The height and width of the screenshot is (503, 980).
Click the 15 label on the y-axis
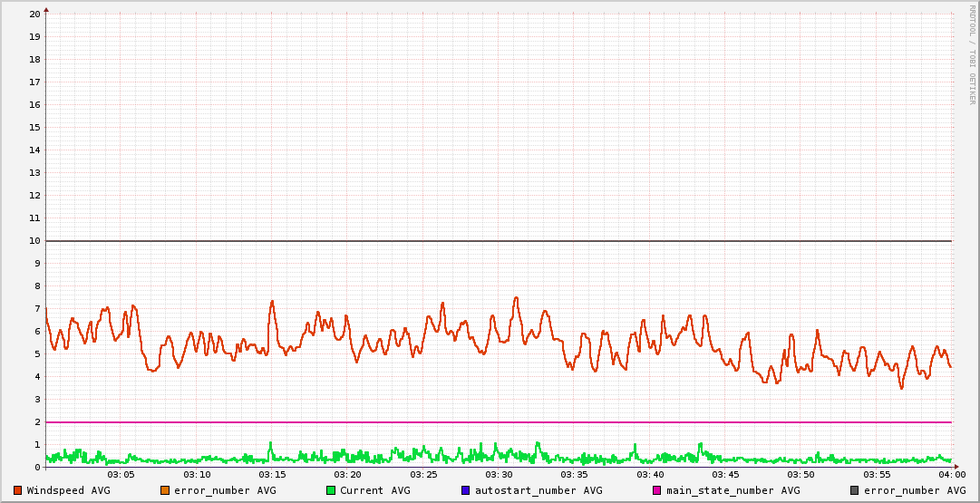(34, 128)
